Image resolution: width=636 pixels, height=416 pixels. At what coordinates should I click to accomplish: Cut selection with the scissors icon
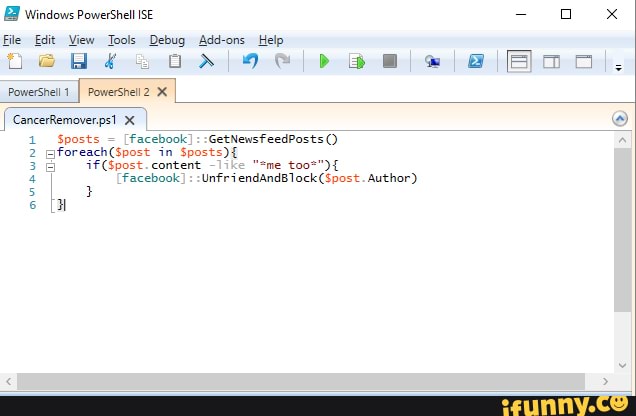click(x=110, y=62)
